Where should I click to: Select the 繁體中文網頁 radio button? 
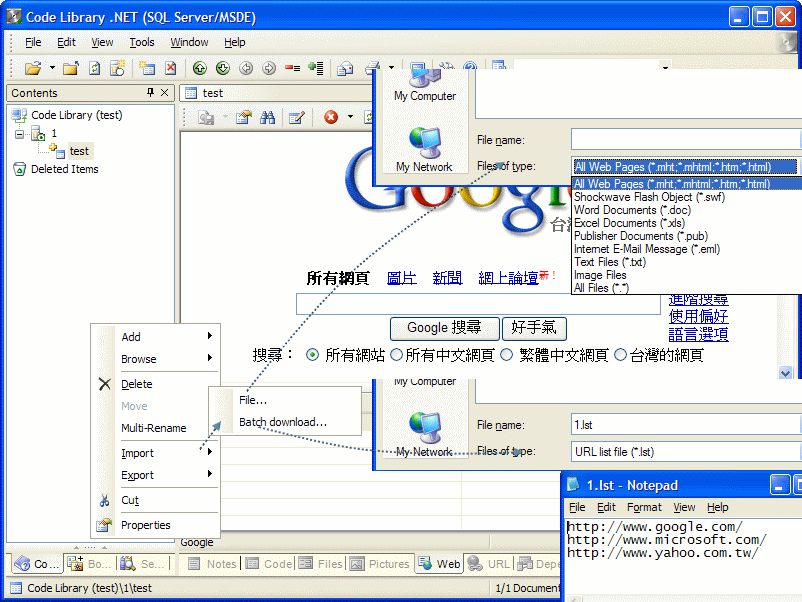(x=506, y=354)
